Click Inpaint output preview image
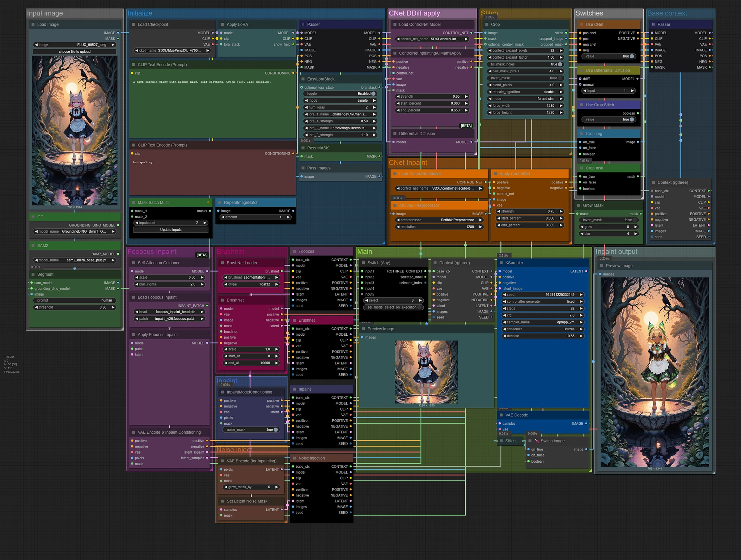 click(655, 372)
